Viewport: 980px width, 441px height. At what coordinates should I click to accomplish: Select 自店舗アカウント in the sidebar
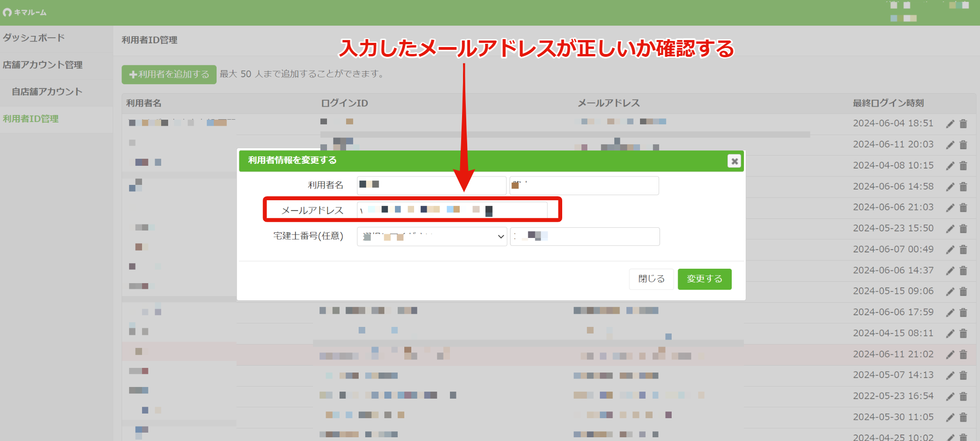coord(47,92)
